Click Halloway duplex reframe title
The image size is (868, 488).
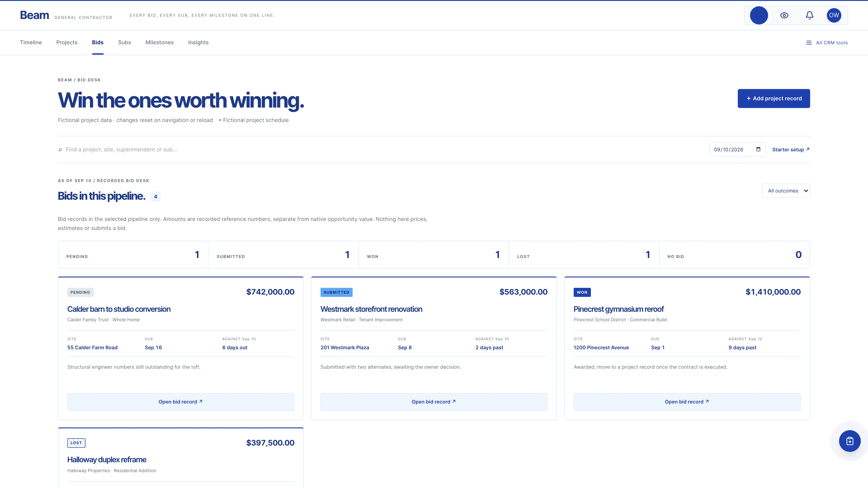tap(107, 460)
